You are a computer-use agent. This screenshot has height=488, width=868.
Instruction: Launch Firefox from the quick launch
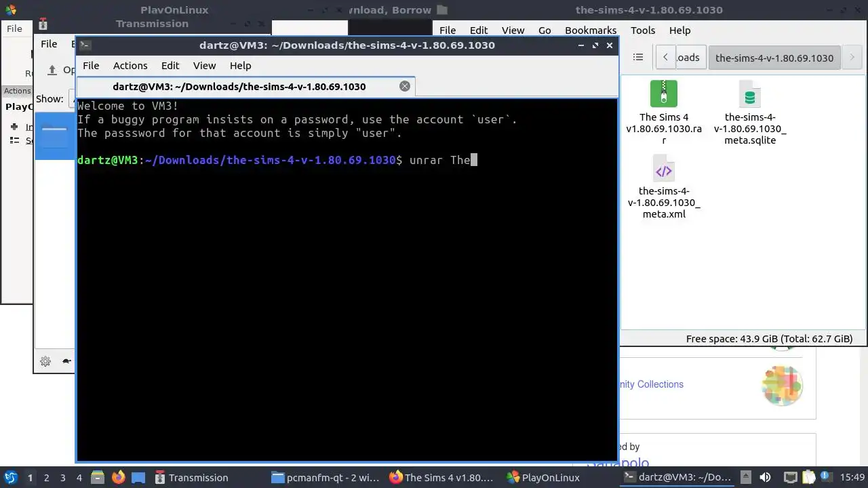coord(118,478)
